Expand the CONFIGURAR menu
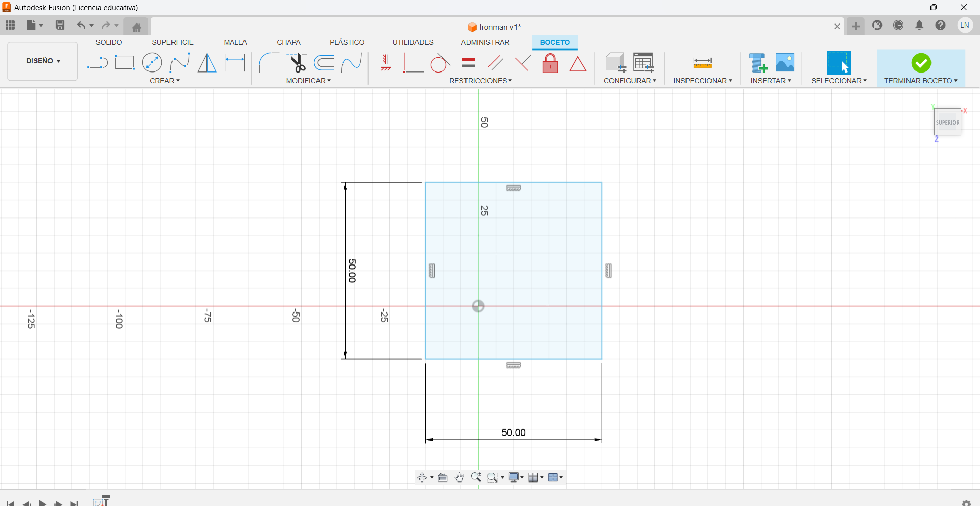 point(630,81)
